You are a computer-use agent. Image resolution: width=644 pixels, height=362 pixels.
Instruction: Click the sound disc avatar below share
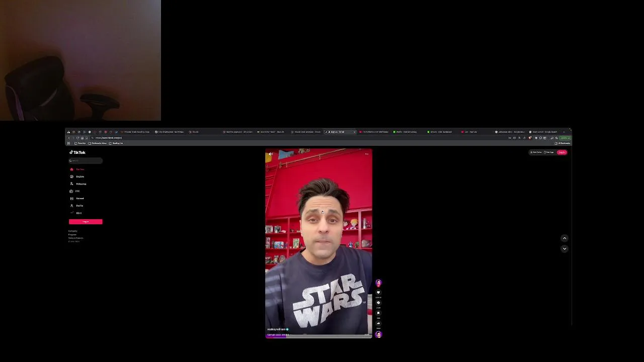click(x=378, y=334)
